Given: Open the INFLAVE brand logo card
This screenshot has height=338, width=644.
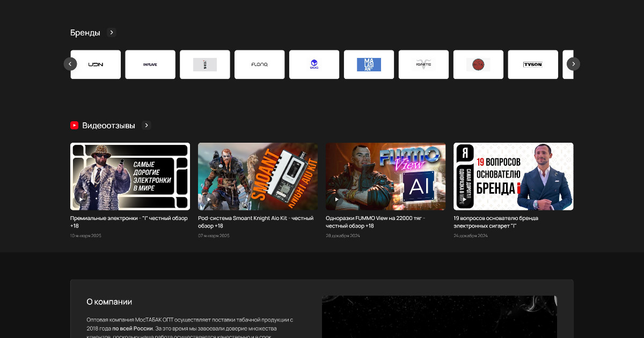Looking at the screenshot, I should 150,64.
